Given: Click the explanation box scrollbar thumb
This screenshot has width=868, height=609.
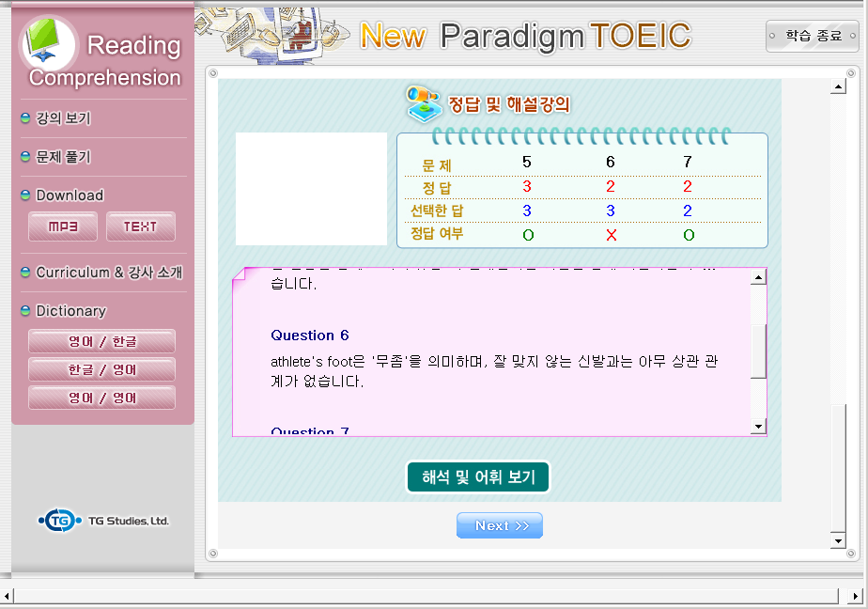Looking at the screenshot, I should 758,351.
